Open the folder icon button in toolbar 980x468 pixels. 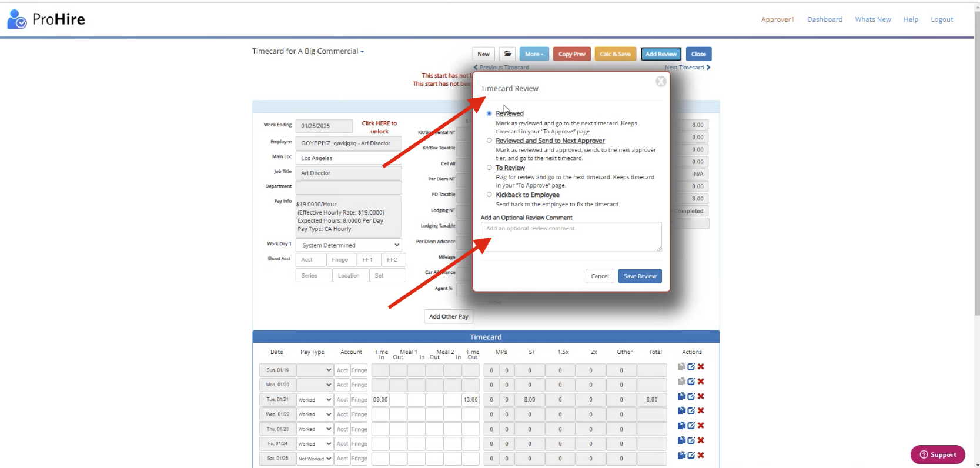tap(507, 54)
